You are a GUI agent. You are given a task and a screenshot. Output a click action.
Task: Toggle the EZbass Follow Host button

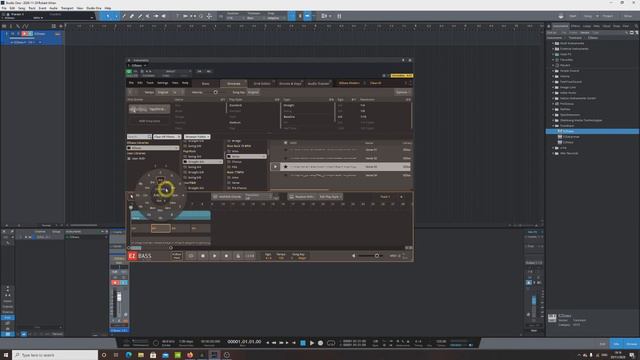pyautogui.click(x=176, y=256)
